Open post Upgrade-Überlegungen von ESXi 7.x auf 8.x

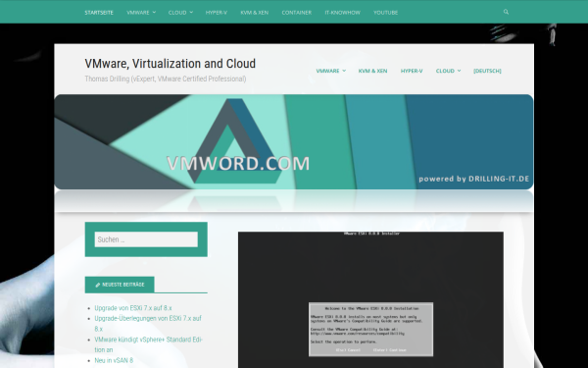(148, 323)
